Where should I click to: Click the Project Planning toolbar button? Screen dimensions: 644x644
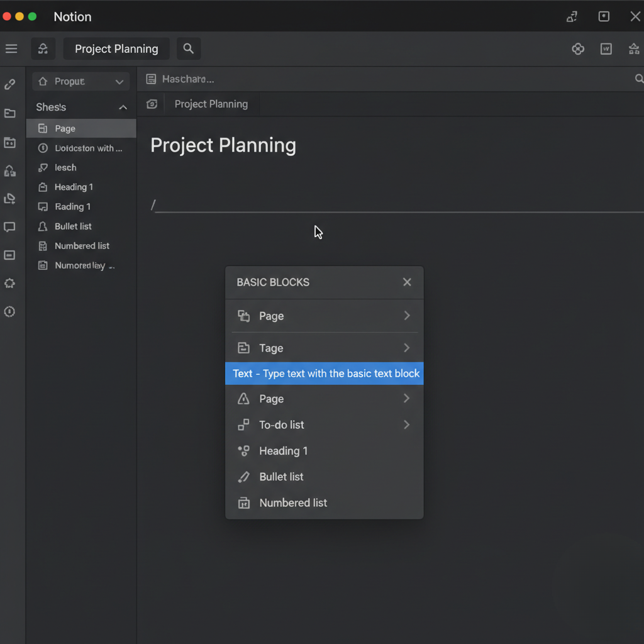click(116, 49)
